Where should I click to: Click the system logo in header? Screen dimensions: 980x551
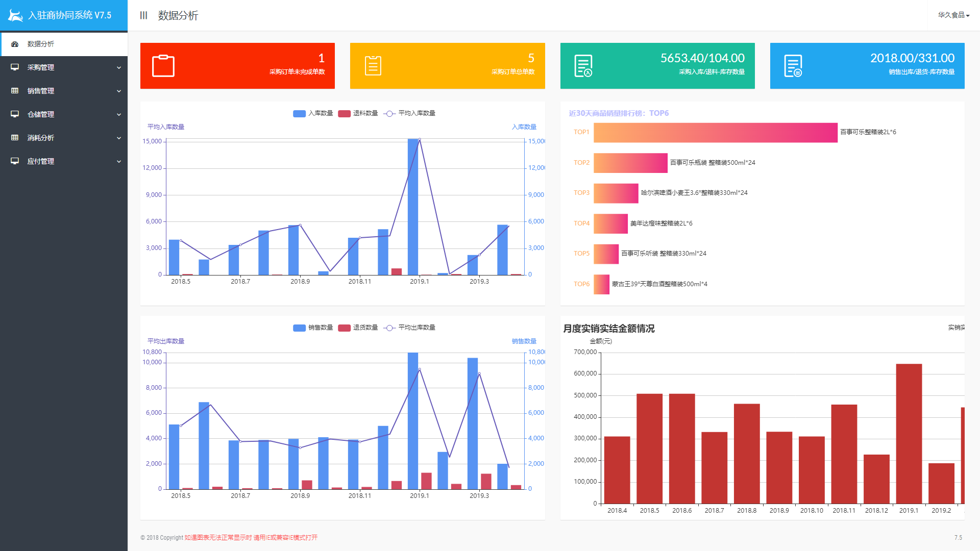coord(15,15)
